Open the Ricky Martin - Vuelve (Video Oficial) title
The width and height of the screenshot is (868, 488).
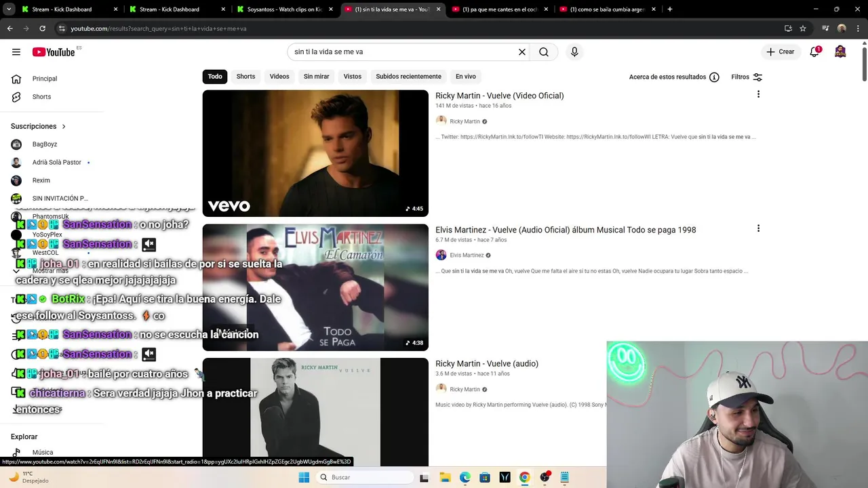coord(500,96)
